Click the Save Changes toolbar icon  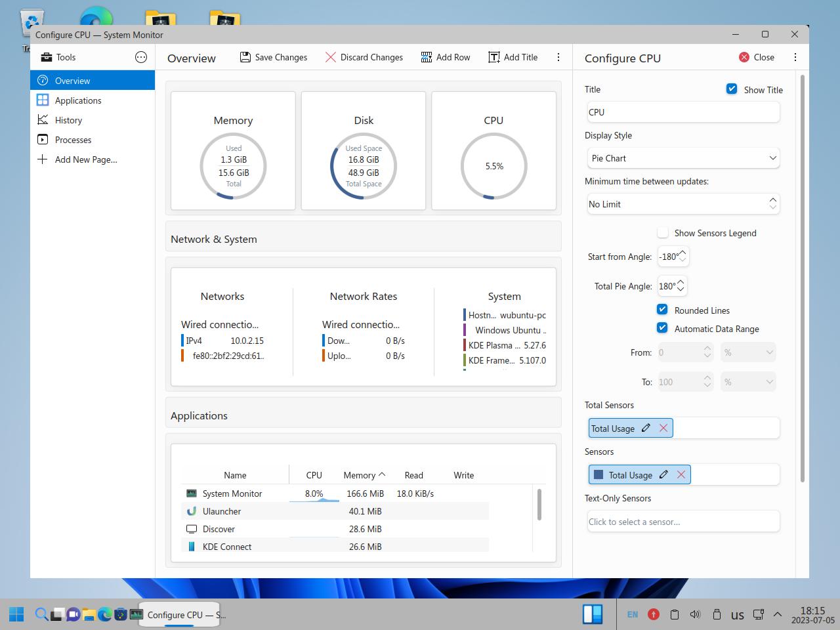(x=245, y=57)
